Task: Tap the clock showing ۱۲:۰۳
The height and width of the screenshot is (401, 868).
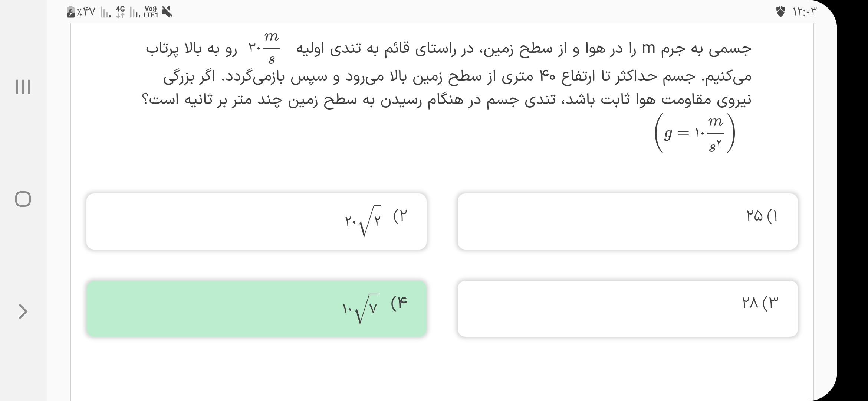Action: tap(805, 12)
